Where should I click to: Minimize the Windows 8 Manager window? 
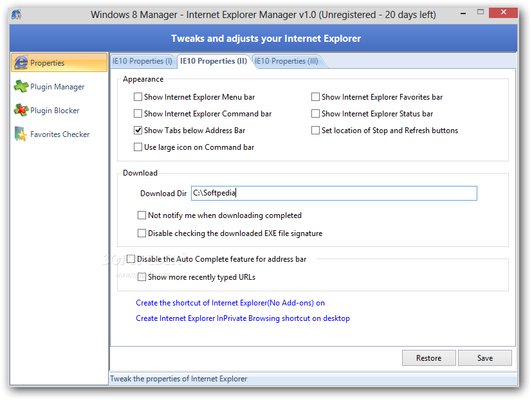click(463, 14)
